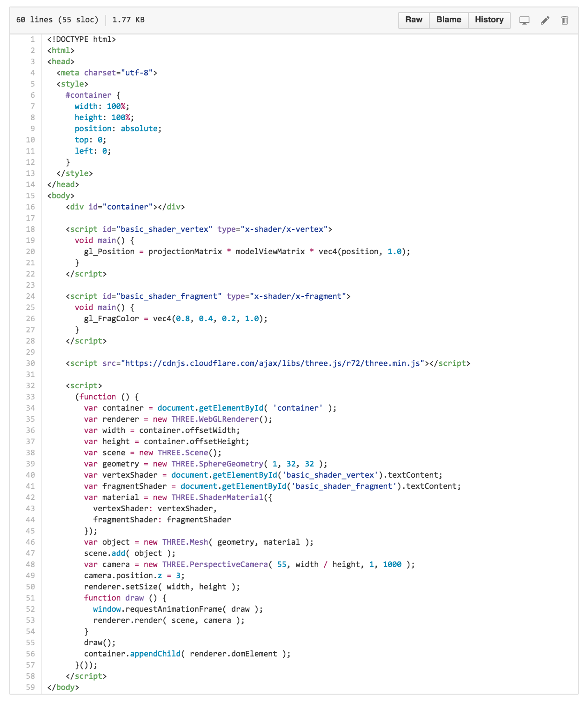Select line number 59 closing body tag
588x703 pixels.
pos(31,687)
